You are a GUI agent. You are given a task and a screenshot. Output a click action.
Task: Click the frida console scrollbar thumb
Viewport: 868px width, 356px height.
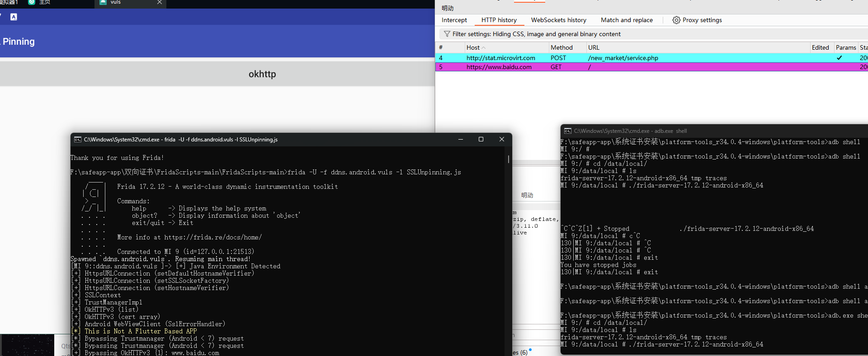(509, 159)
